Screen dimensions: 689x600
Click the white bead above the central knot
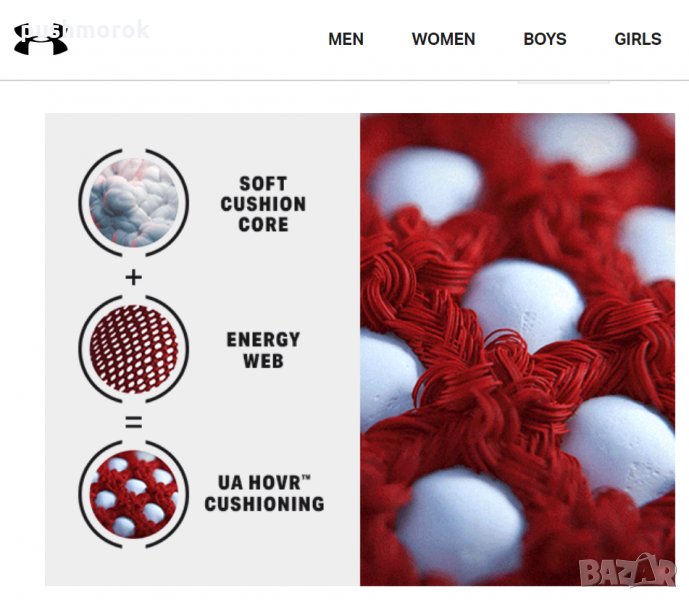(523, 299)
